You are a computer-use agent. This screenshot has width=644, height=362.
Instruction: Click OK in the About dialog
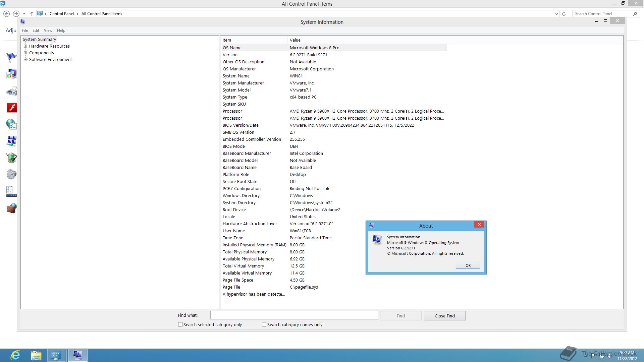468,265
